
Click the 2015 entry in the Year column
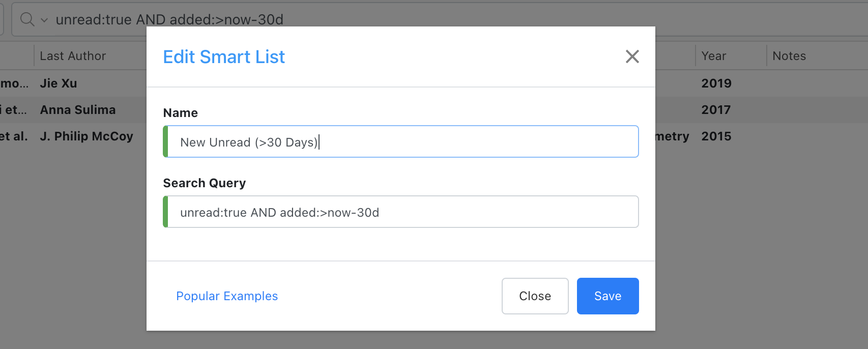(716, 136)
